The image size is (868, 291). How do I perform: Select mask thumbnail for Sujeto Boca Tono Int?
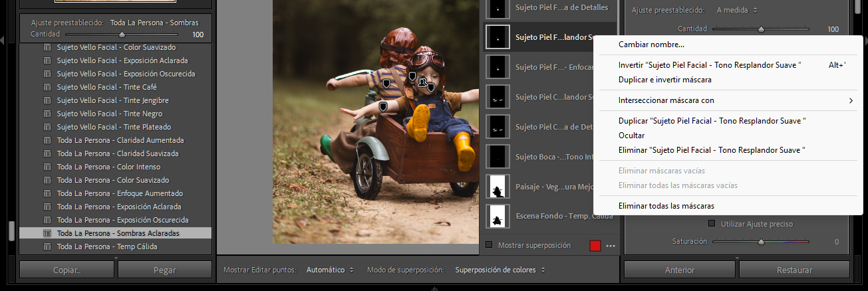(x=498, y=157)
